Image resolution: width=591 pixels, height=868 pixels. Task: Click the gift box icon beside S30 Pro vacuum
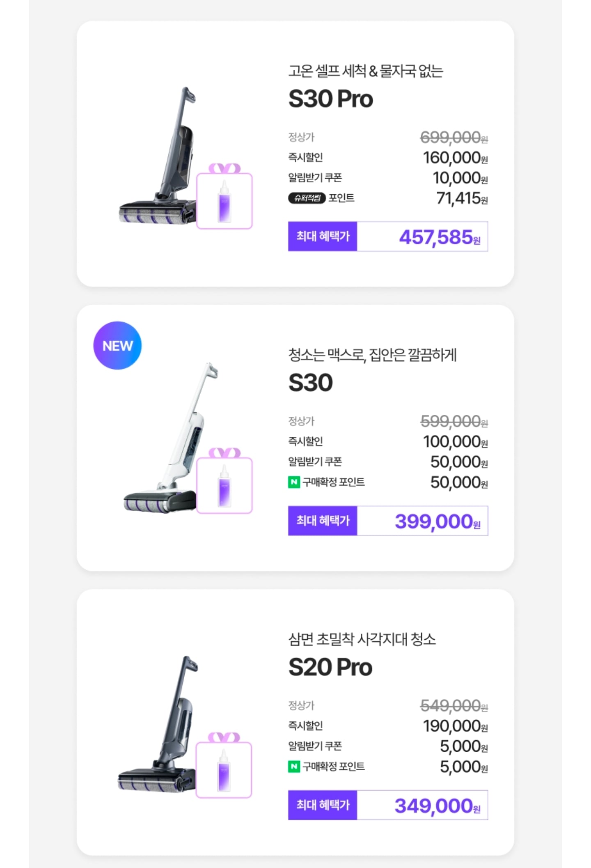(224, 197)
